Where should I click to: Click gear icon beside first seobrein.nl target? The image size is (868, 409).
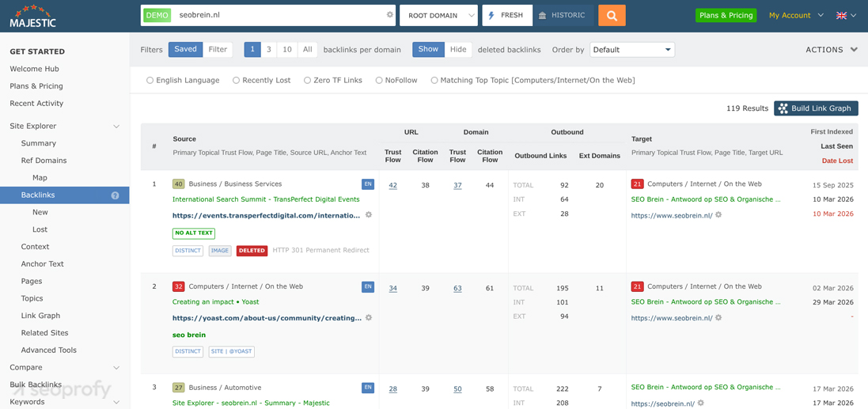[x=718, y=215]
